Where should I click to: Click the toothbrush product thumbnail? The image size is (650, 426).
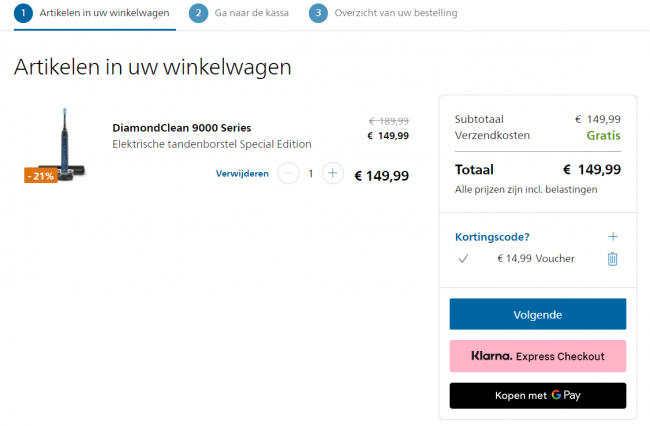[x=58, y=143]
